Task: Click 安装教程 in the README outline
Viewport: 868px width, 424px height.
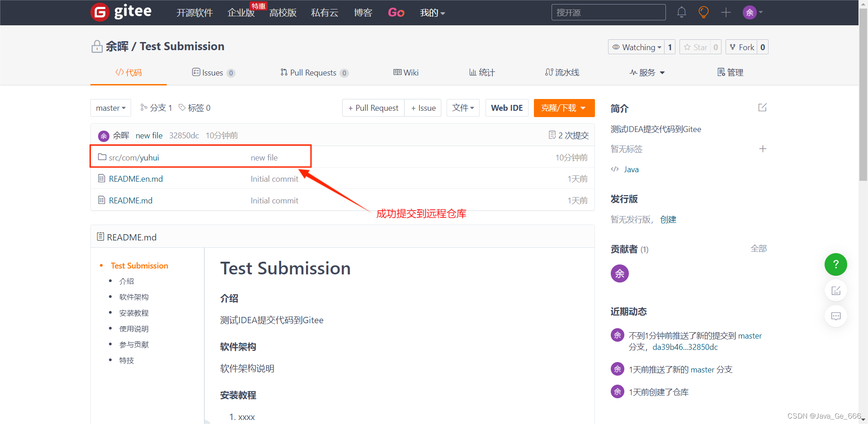Action: click(134, 313)
